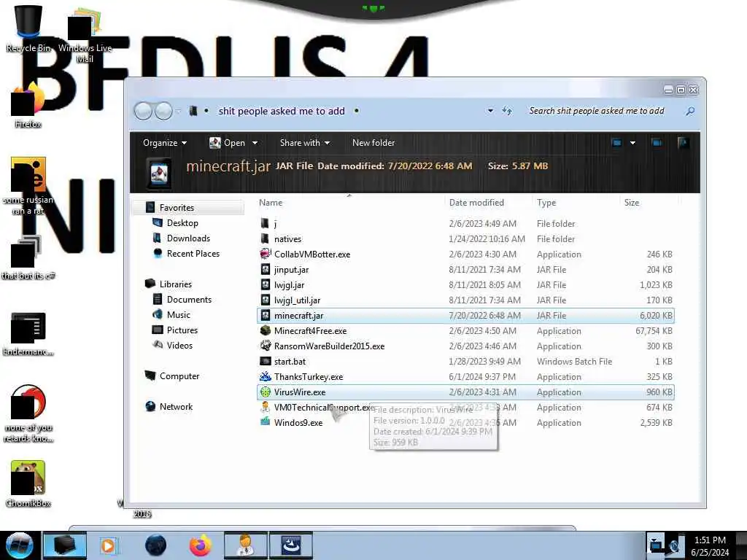Select the Windos9.exe file
747x560 pixels.
coord(298,423)
